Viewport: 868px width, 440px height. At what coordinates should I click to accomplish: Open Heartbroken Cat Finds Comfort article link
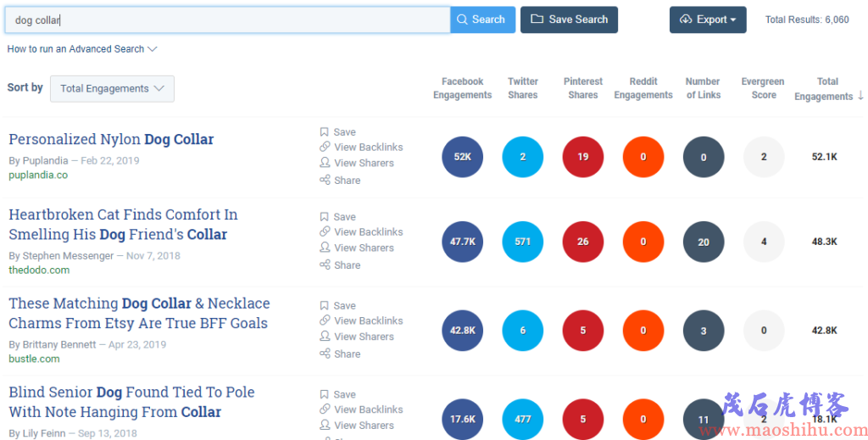(x=124, y=224)
